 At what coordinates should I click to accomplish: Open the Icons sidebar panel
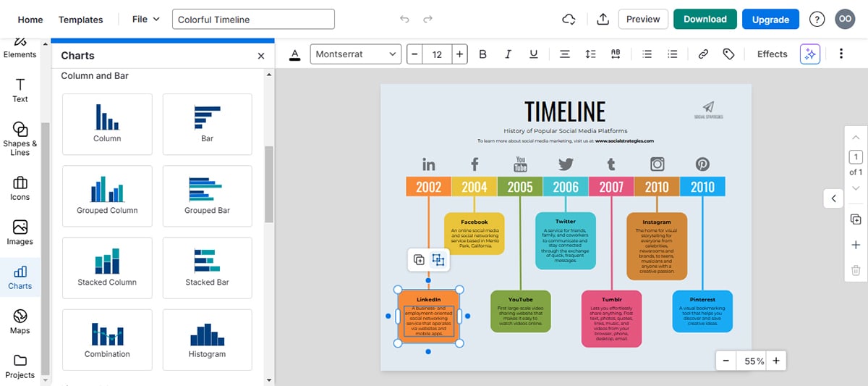click(20, 188)
